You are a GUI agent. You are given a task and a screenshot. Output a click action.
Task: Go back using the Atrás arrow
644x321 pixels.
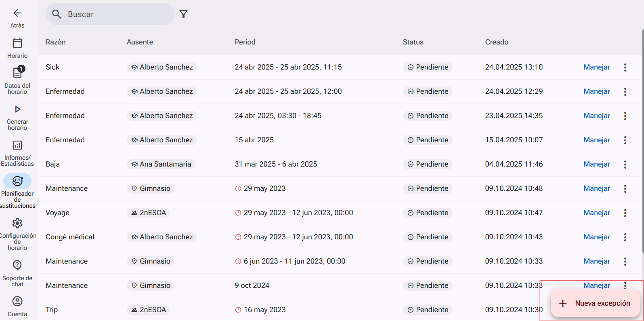[17, 13]
